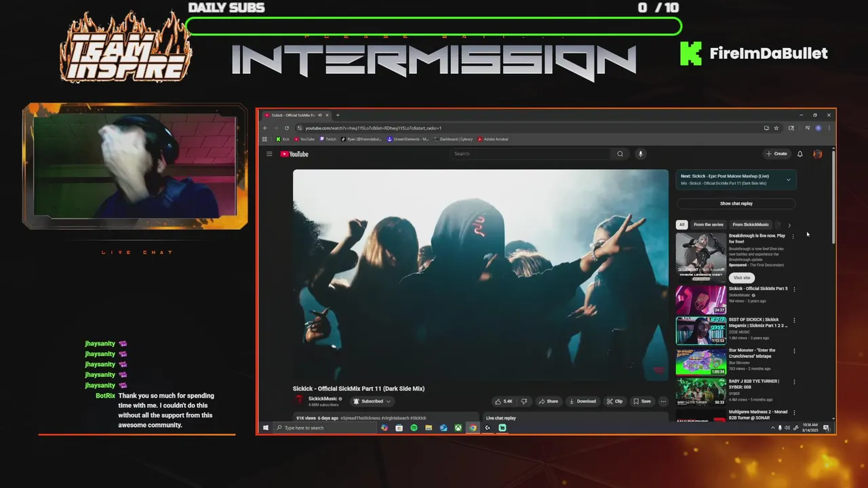The width and height of the screenshot is (868, 488).
Task: Click the search magnifier button
Action: point(620,154)
